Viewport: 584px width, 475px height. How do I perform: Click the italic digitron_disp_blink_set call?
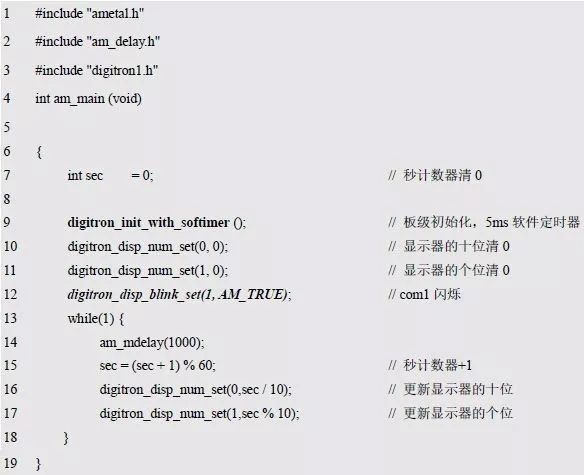[x=179, y=295]
